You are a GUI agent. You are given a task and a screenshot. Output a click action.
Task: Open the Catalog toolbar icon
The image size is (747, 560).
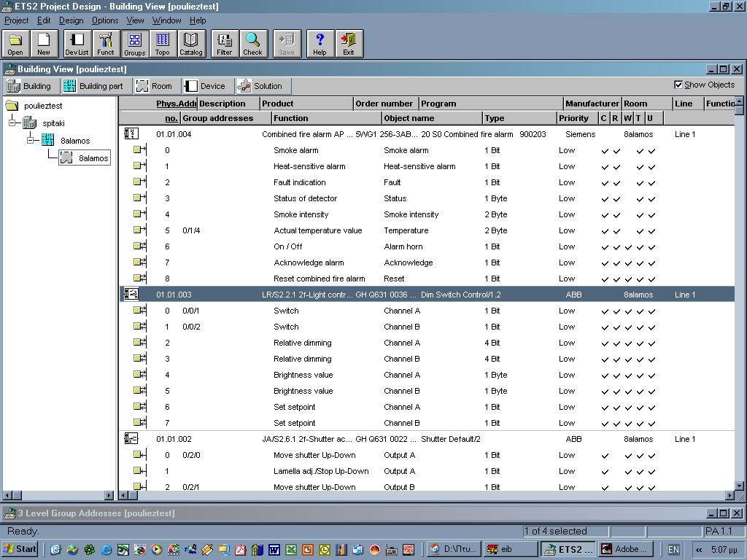pyautogui.click(x=191, y=44)
